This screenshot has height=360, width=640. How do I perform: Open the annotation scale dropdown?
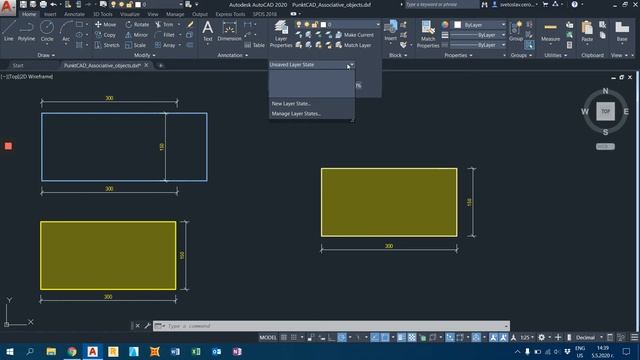click(526, 338)
